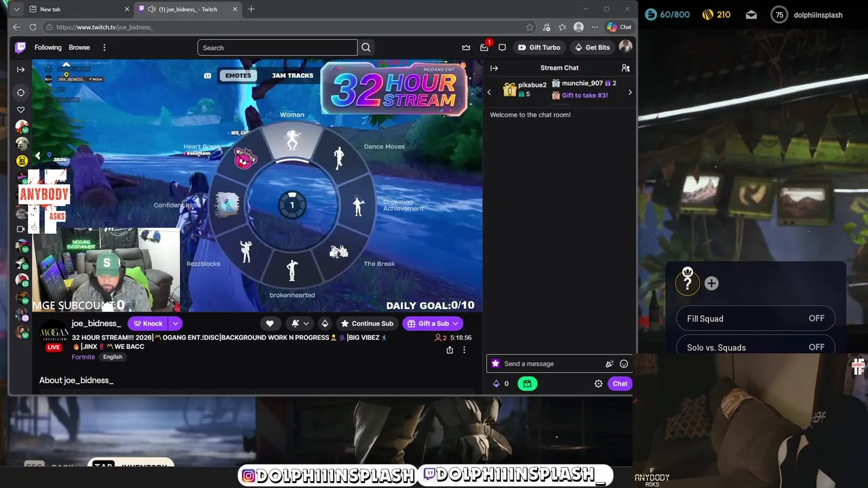This screenshot has height=488, width=868.
Task: Open the user avatar menu on Twitch
Action: click(625, 47)
